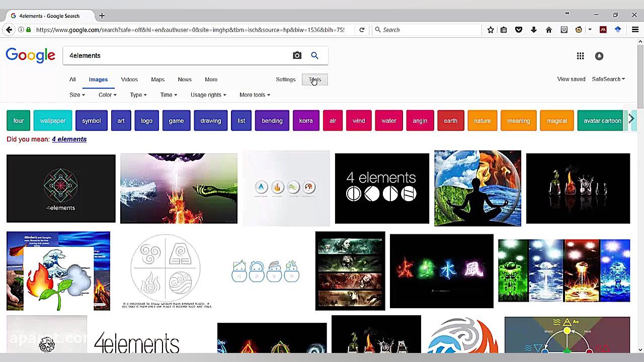The width and height of the screenshot is (644, 362).
Task: Open the View saved link
Action: (x=571, y=79)
